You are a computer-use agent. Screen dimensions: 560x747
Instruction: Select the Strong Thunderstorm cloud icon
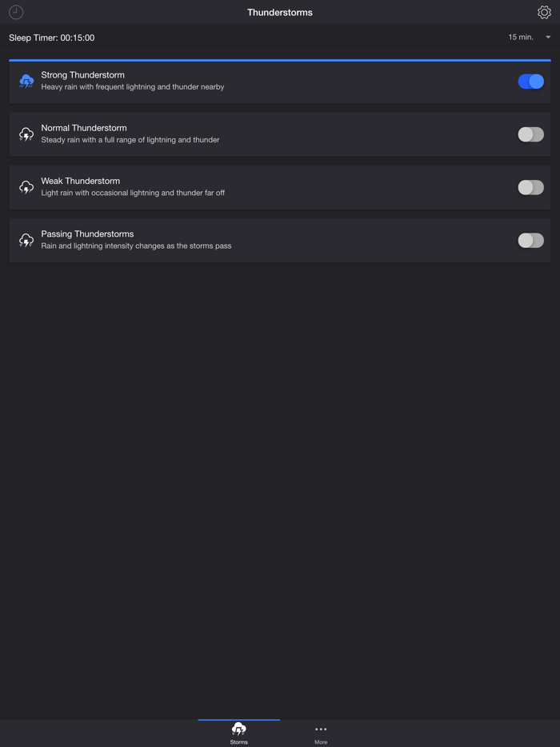point(26,81)
